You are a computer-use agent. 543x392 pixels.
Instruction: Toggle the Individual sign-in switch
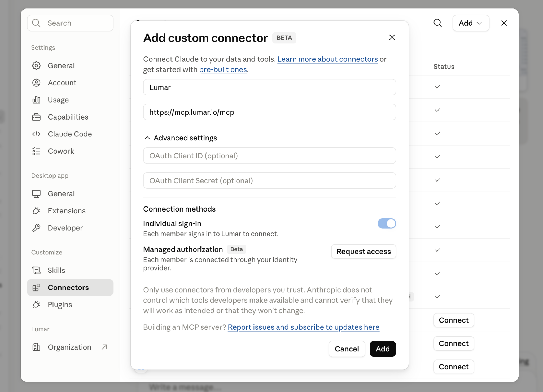(x=387, y=223)
